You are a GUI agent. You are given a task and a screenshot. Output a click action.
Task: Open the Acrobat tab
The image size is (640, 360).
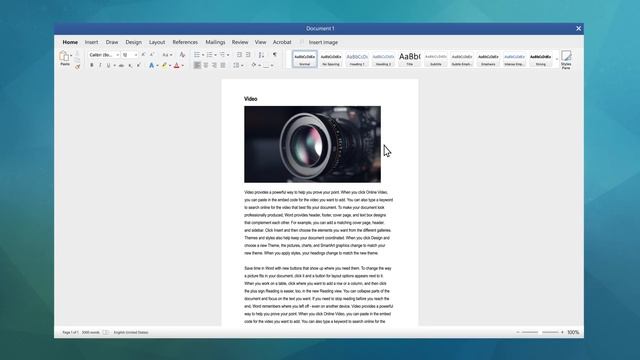pos(282,42)
